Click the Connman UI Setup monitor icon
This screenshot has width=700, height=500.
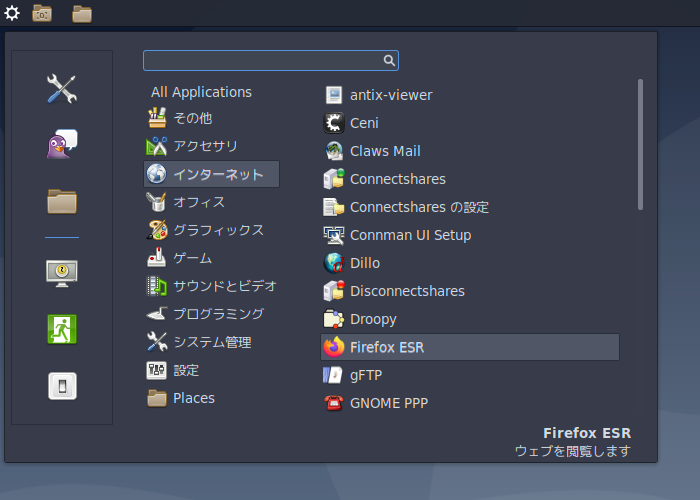(333, 235)
